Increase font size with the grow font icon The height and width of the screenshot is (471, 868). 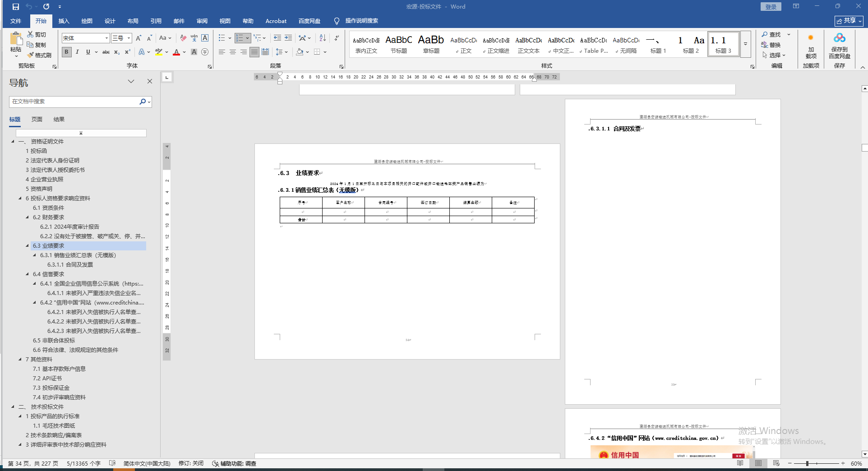click(139, 38)
